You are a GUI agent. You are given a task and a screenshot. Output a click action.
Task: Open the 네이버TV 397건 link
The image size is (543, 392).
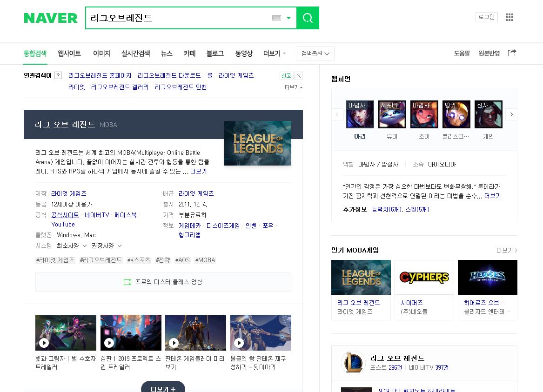click(429, 367)
